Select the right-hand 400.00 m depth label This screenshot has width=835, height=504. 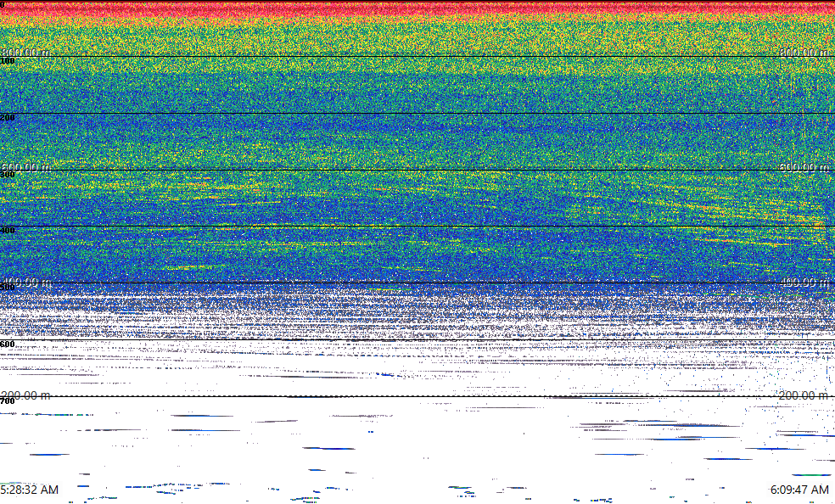click(804, 282)
